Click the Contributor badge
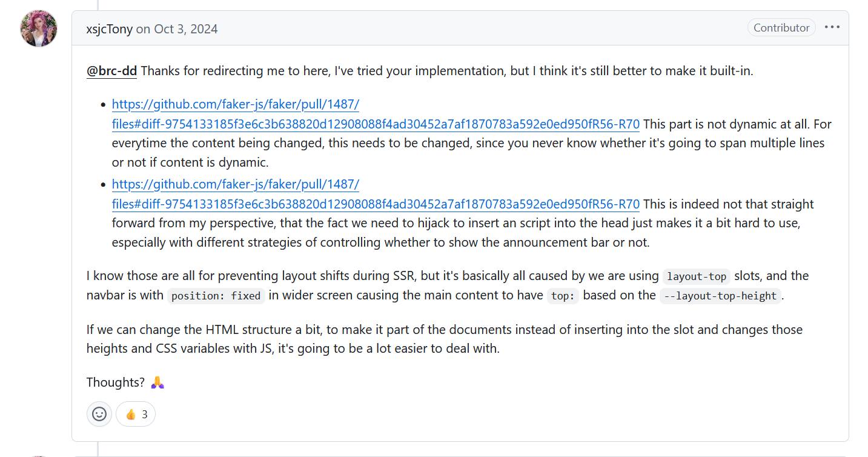Screen dimensions: 868x457 pyautogui.click(x=781, y=27)
